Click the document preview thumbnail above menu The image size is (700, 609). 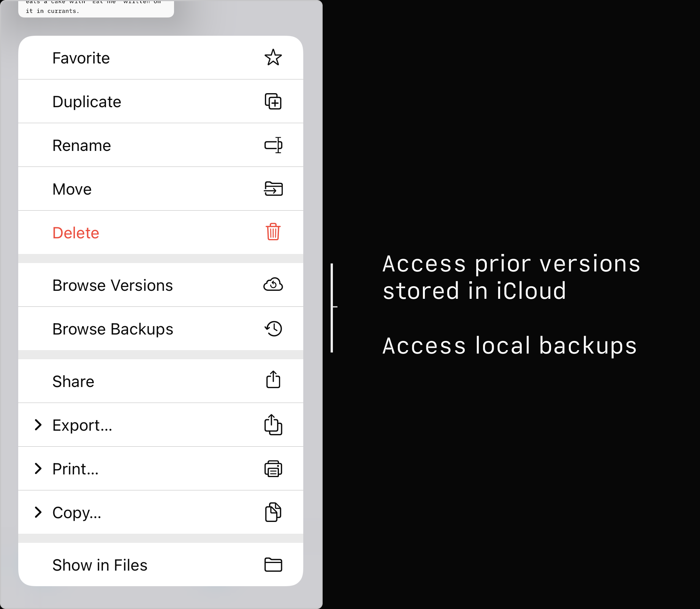(x=96, y=8)
